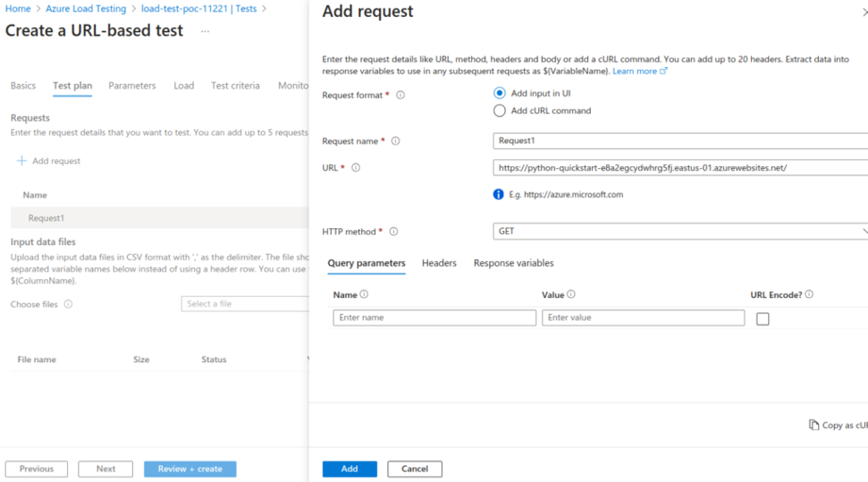Image resolution: width=868 pixels, height=482 pixels.
Task: Click the Cancel button
Action: click(x=415, y=469)
